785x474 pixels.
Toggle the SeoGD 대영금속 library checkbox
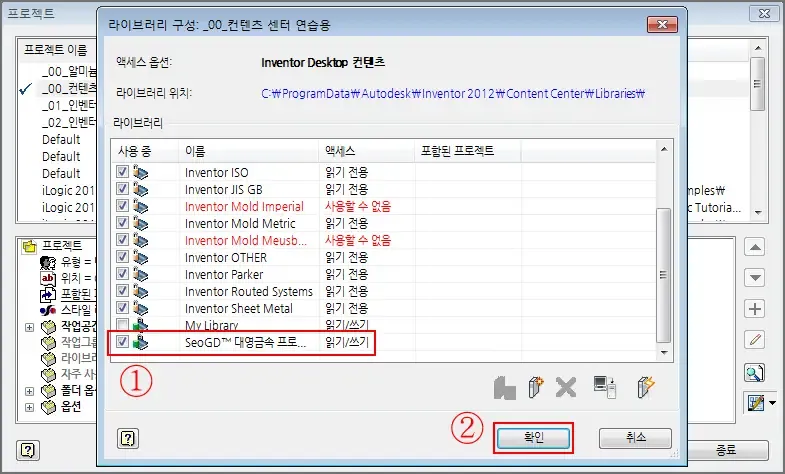tap(122, 342)
